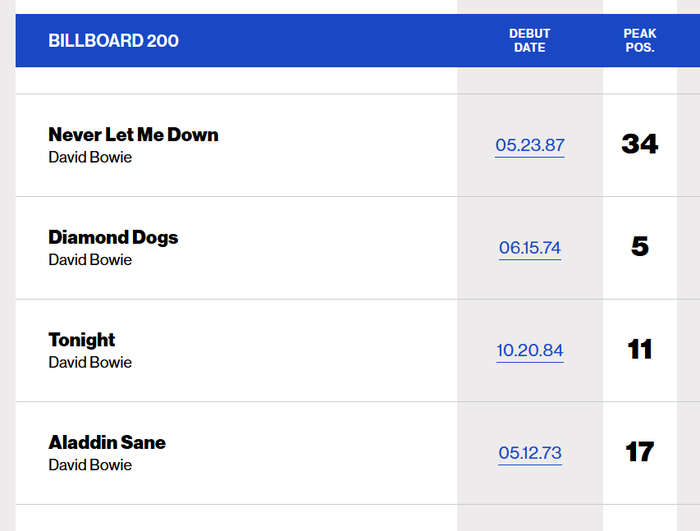This screenshot has height=531, width=700.
Task: Open the 06.15.74 debut date link
Action: [x=530, y=248]
